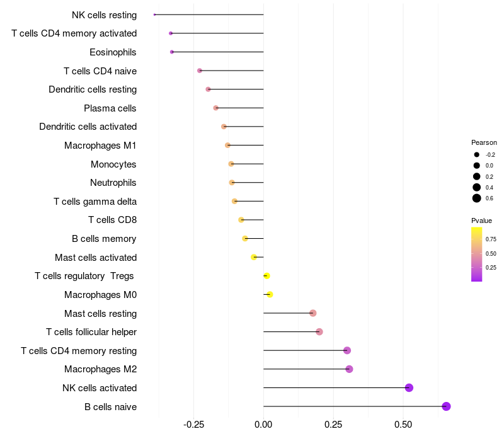Viewport: 504px width, 441px height.
Task: Click the NK cells resting data point
Action: tap(154, 14)
